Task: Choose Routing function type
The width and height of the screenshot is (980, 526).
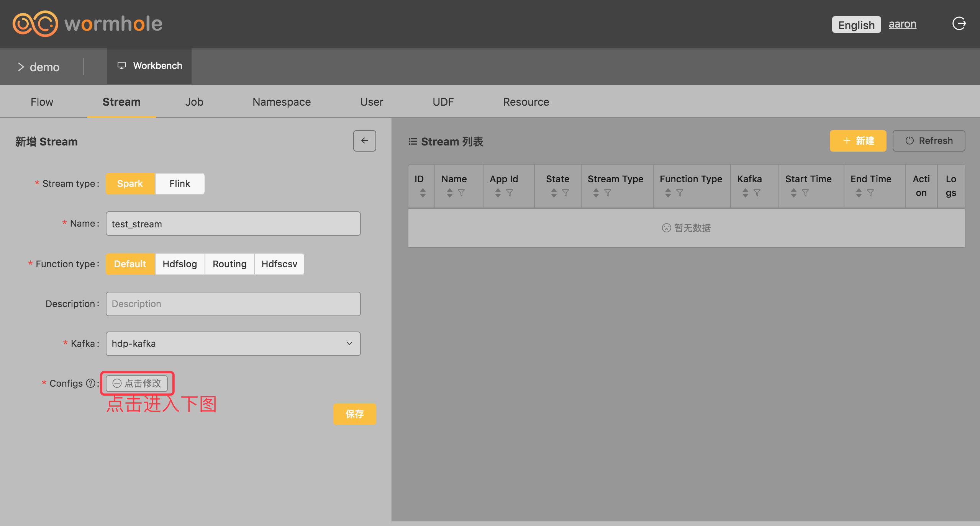Action: click(229, 264)
